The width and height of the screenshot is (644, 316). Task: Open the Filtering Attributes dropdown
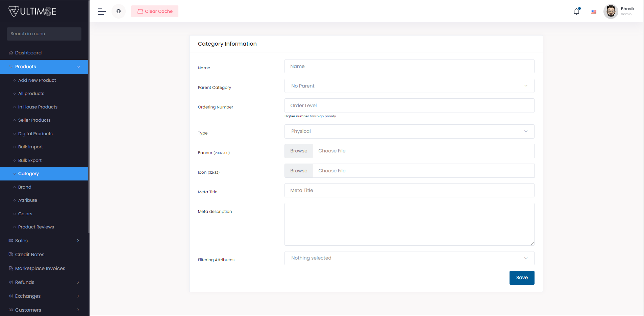[409, 258]
